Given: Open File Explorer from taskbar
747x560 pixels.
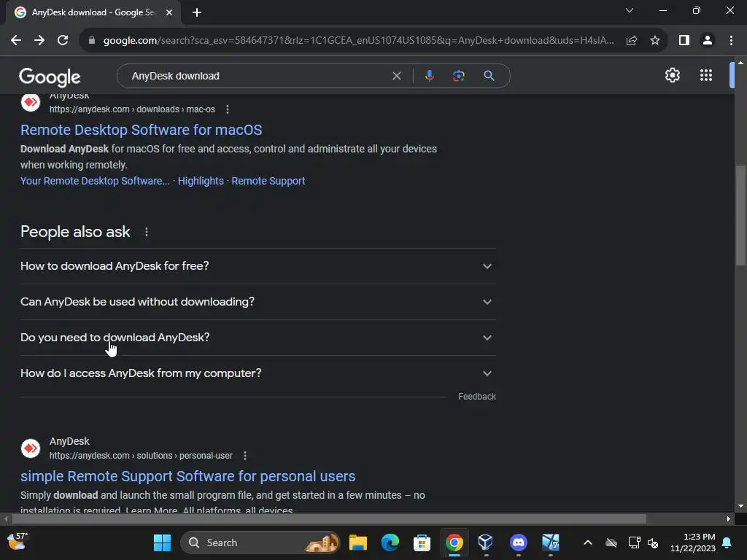Looking at the screenshot, I should point(357,542).
